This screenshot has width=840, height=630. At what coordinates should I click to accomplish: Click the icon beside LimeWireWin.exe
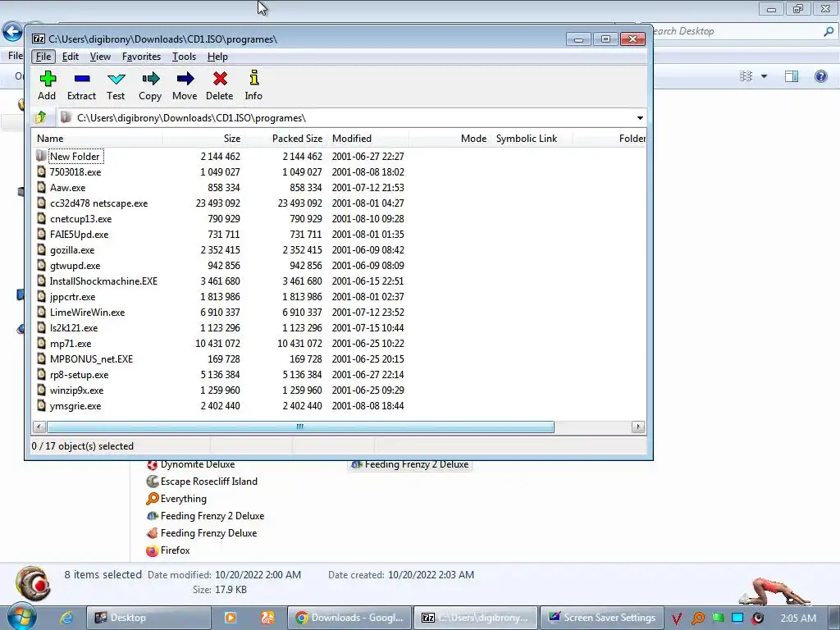pos(41,313)
